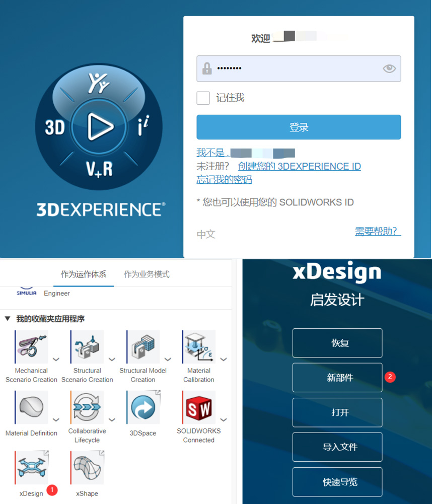This screenshot has width=432, height=504.
Task: Click the 忘记我的密码 link
Action: pyautogui.click(x=224, y=179)
